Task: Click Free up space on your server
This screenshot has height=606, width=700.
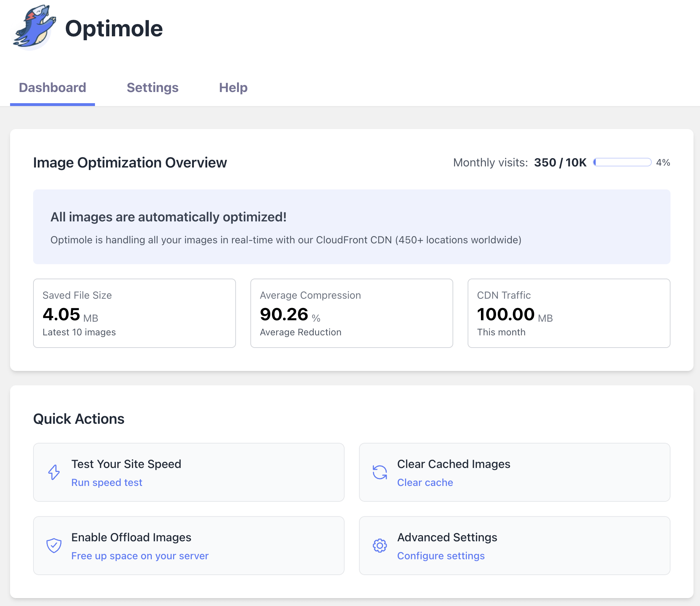Action: 140,556
